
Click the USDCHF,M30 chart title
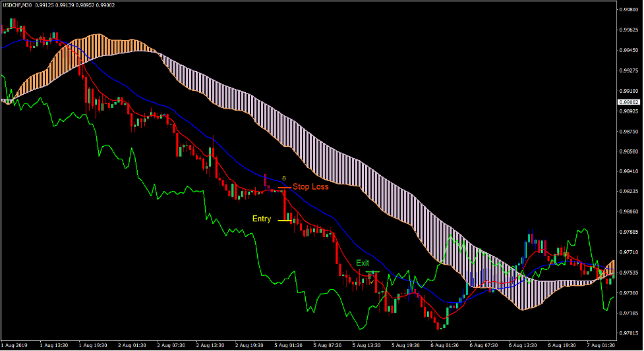[17, 5]
